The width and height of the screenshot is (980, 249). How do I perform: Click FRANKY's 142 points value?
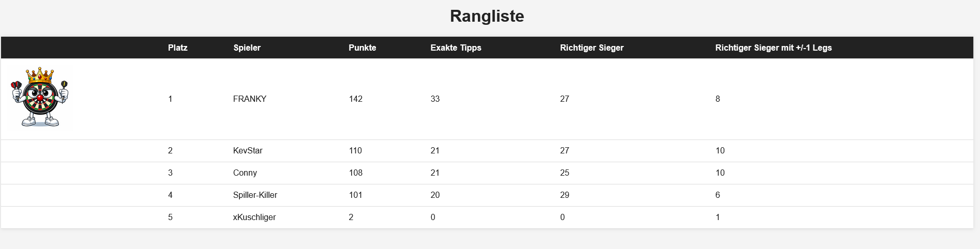coord(355,99)
